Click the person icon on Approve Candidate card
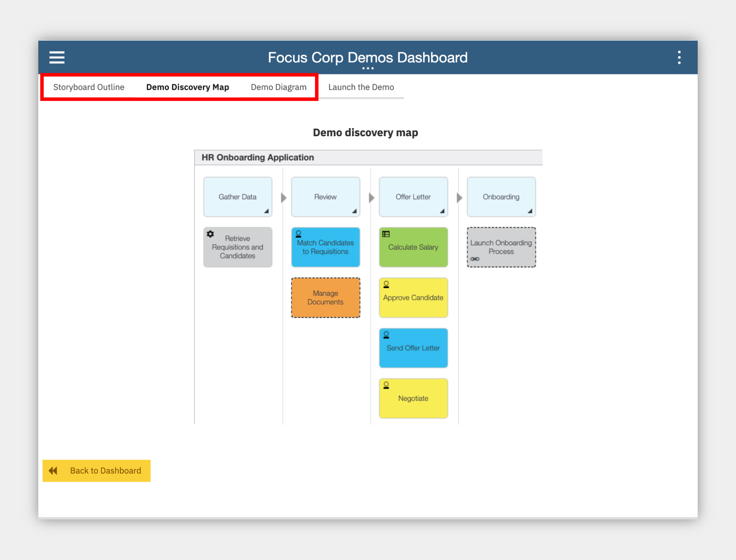Screen dimensions: 736x560 pyautogui.click(x=386, y=285)
